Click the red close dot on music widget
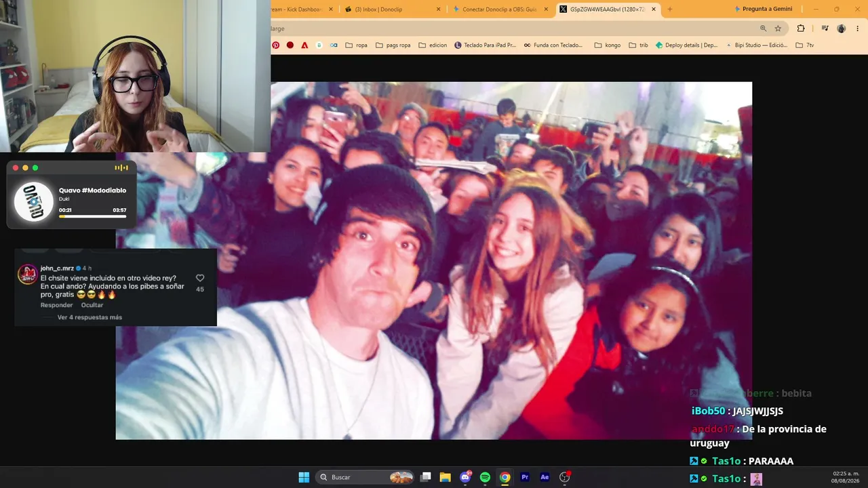The width and height of the screenshot is (868, 488). pos(16,168)
